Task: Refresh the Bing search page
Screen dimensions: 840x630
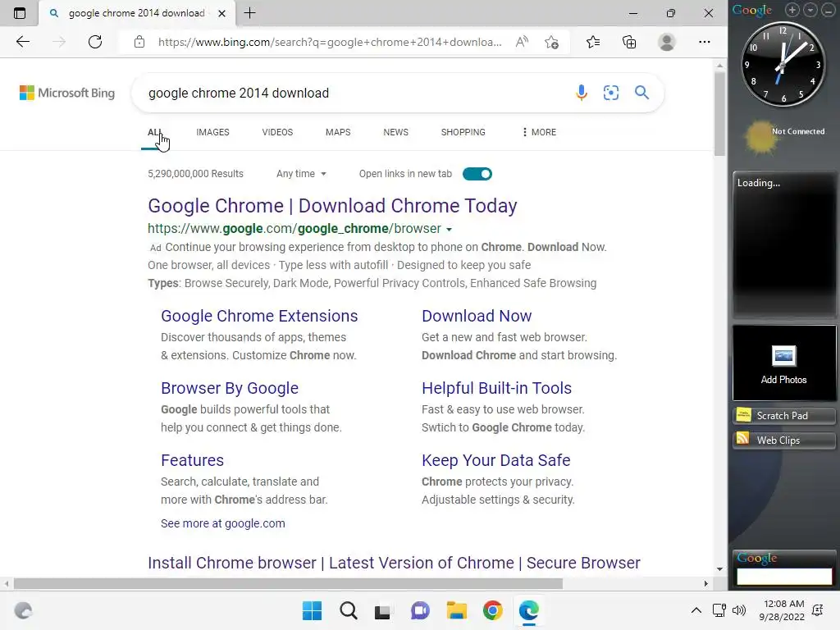Action: coord(95,42)
